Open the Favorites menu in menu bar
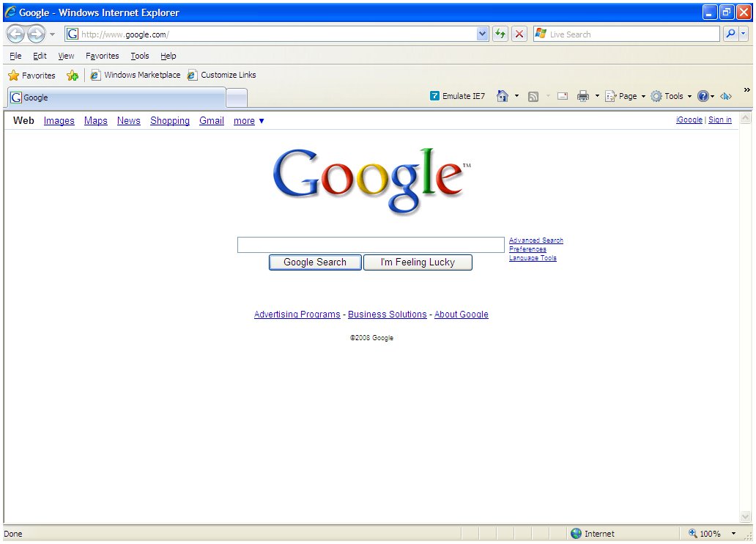 (x=103, y=56)
